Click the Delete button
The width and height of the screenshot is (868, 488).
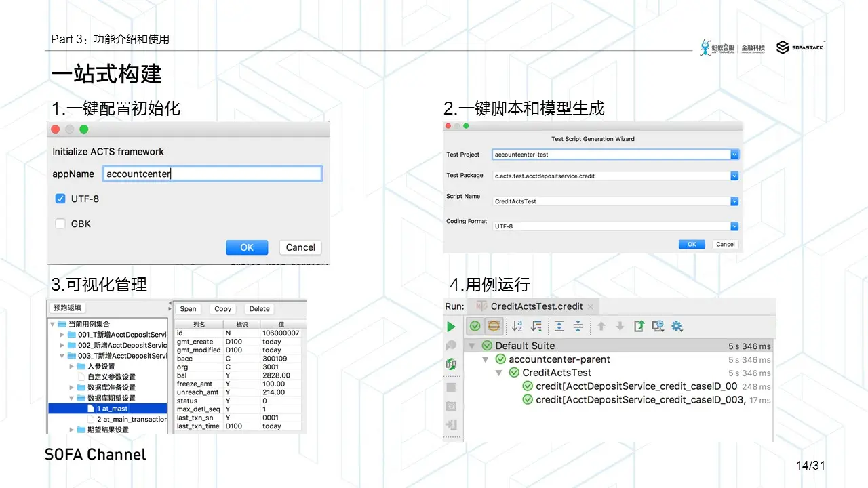259,308
